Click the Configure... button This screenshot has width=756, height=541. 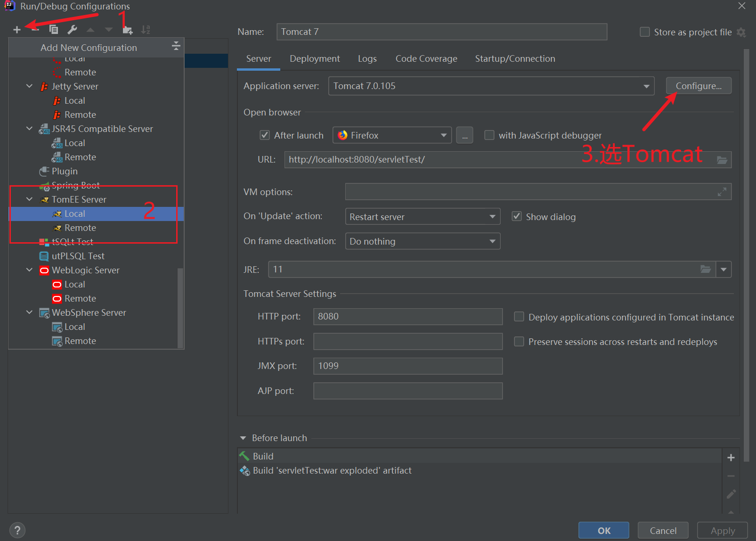tap(699, 86)
